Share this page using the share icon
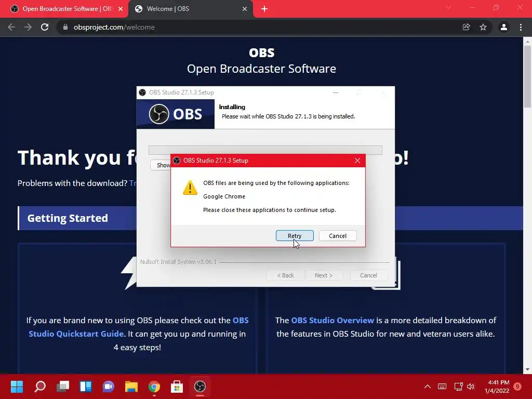 (466, 27)
